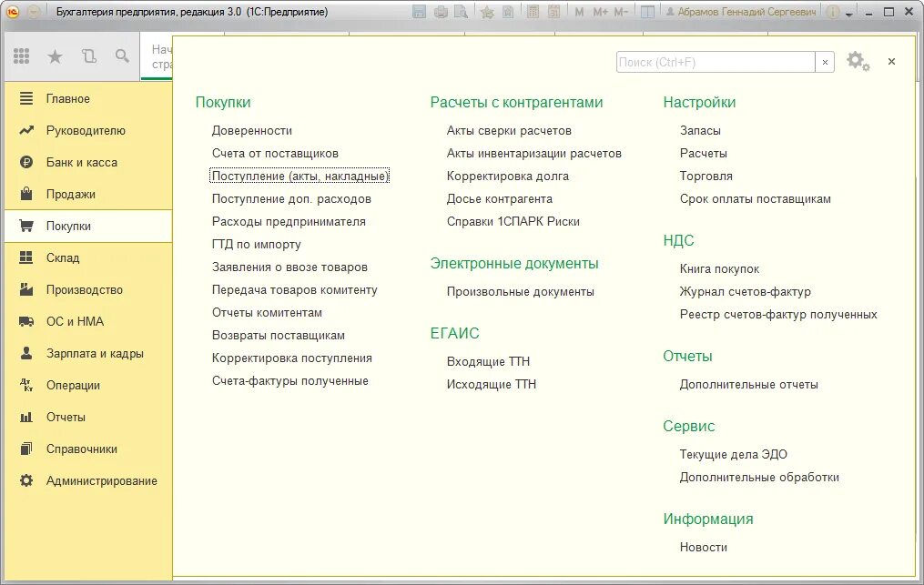The height and width of the screenshot is (585, 924).
Task: Open History icon in tools panel
Action: click(89, 56)
